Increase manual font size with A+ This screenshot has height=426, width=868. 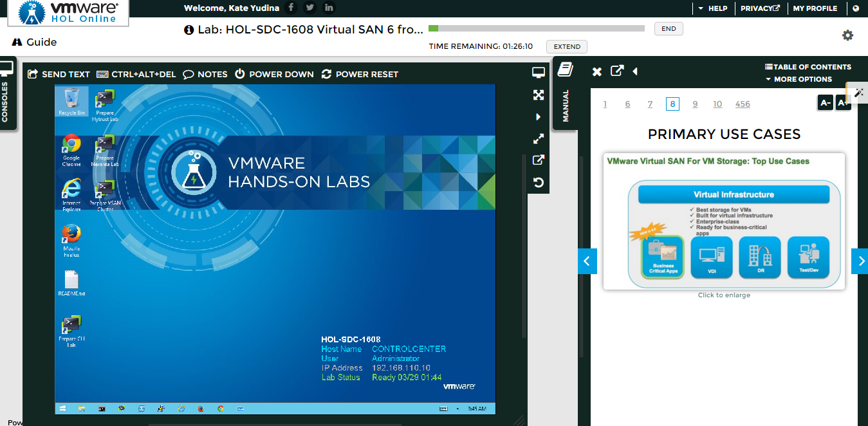tap(843, 102)
